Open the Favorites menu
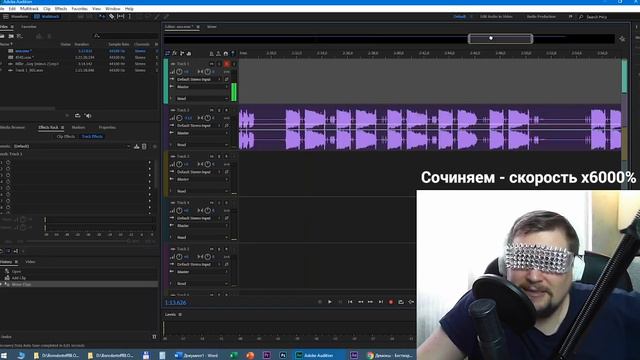 (x=80, y=9)
